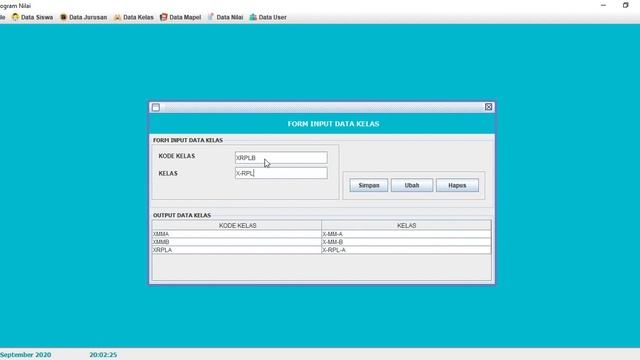Click the Data Nilai pencil icon
Image resolution: width=640 pixels, height=360 pixels.
pos(211,17)
